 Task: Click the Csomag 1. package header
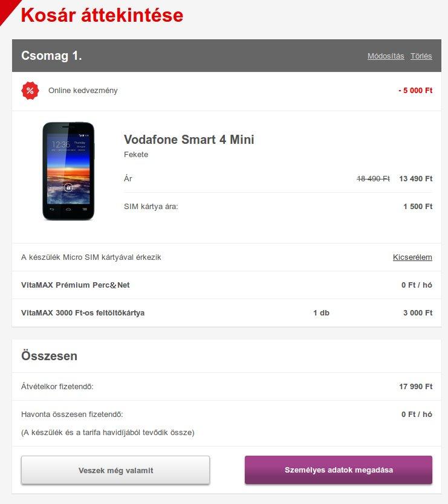[227, 56]
